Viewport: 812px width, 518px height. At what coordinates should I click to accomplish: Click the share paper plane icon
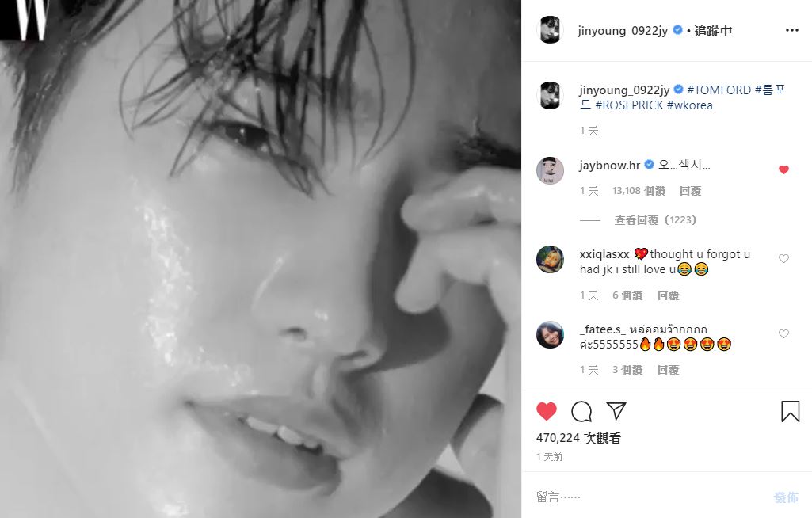[616, 411]
